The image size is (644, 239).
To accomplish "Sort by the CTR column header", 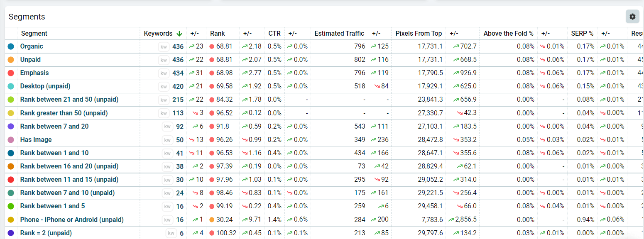I will click(x=274, y=34).
